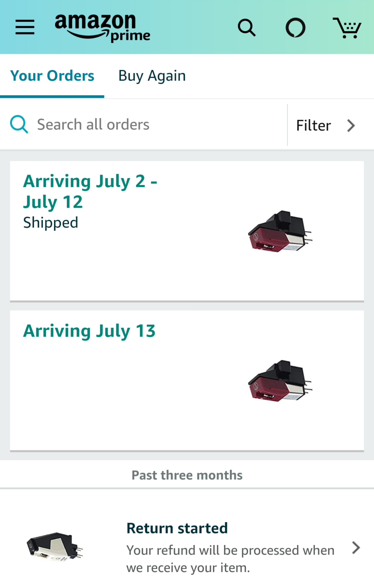Screen dimensions: 374x588
Task: Tap the teal search icon in orders bar
Action: click(x=19, y=124)
